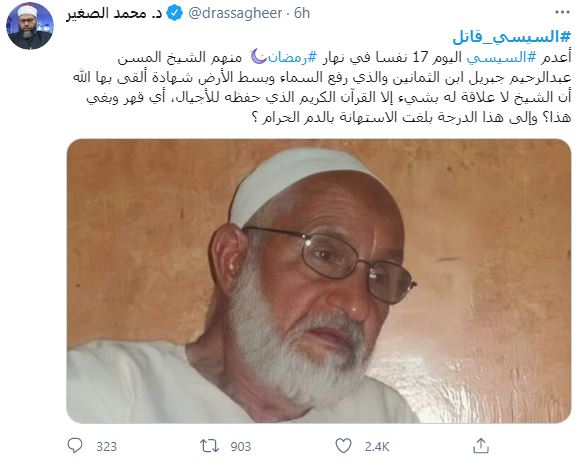The width and height of the screenshot is (588, 465).
Task: Retweet using the arrows icon
Action: click(209, 446)
